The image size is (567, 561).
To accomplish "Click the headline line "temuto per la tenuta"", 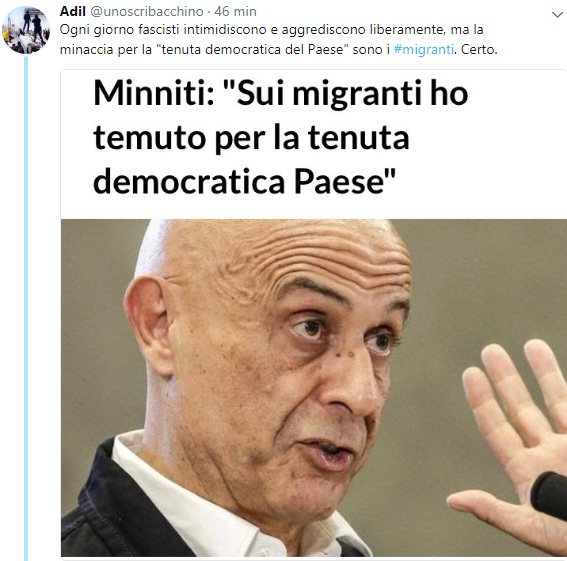I will click(x=251, y=138).
